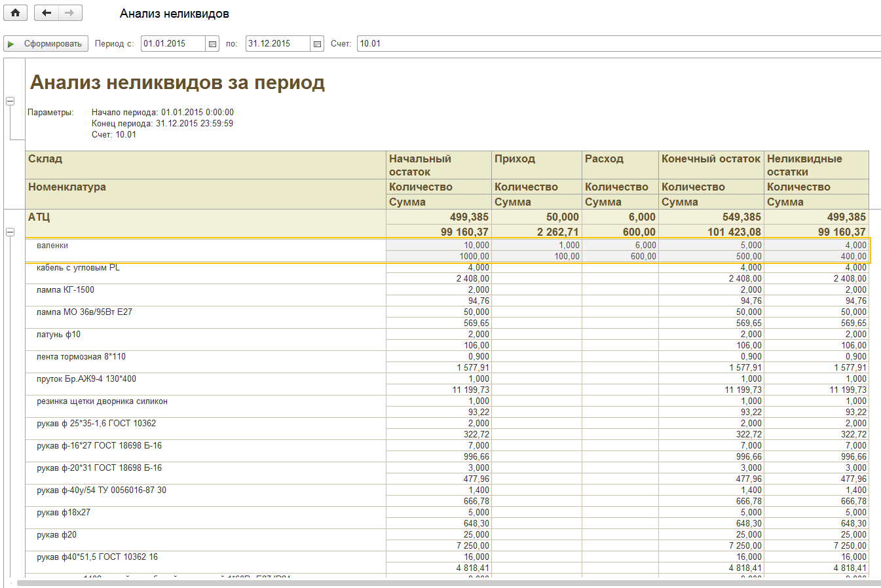Focus the Счет field with 10.01
This screenshot has width=881, height=588.
[618, 44]
